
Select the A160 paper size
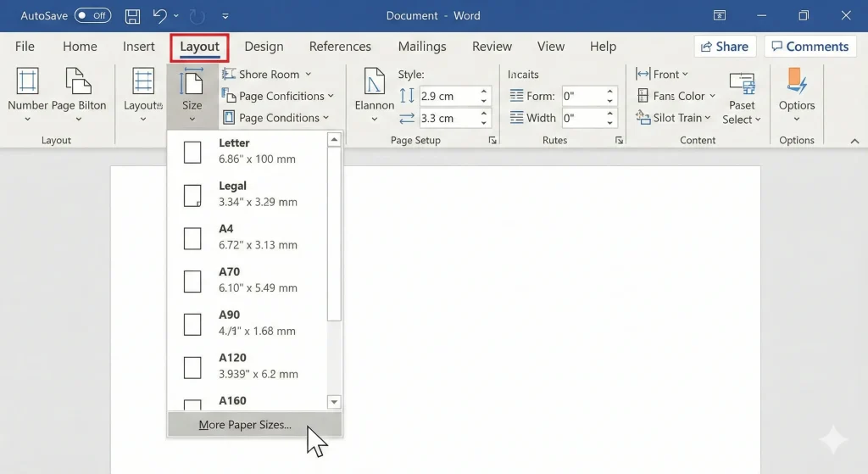point(248,401)
